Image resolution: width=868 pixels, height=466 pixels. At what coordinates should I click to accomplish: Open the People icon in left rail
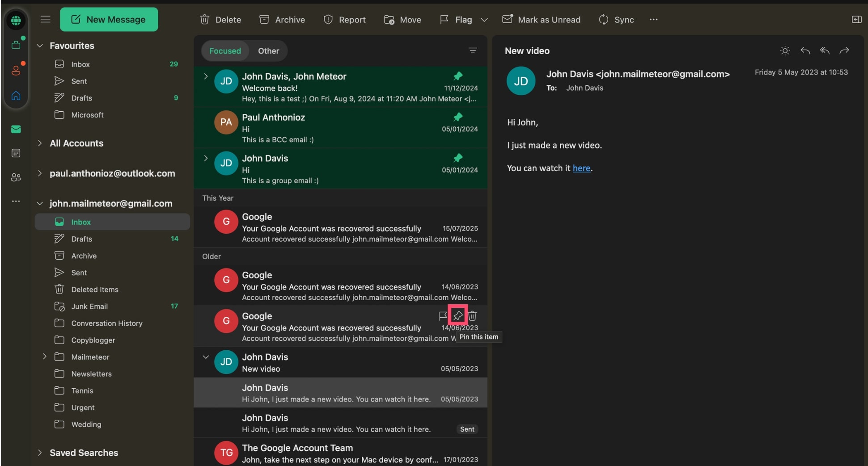pyautogui.click(x=16, y=177)
